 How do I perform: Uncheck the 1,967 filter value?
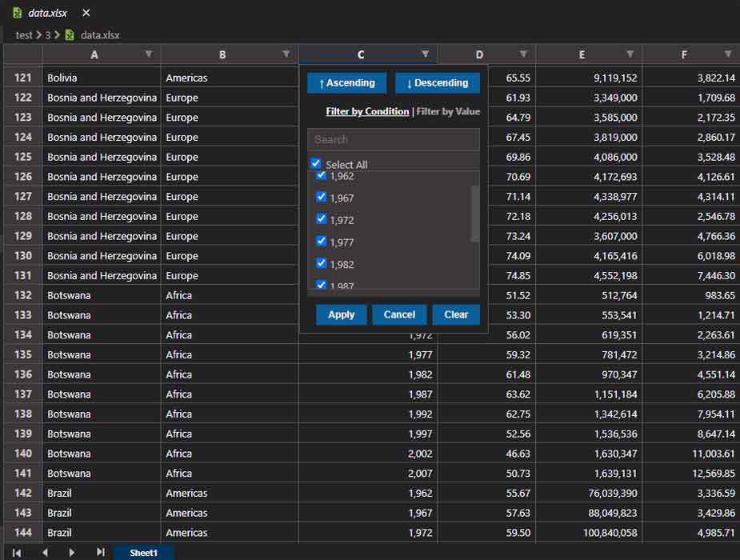point(321,197)
